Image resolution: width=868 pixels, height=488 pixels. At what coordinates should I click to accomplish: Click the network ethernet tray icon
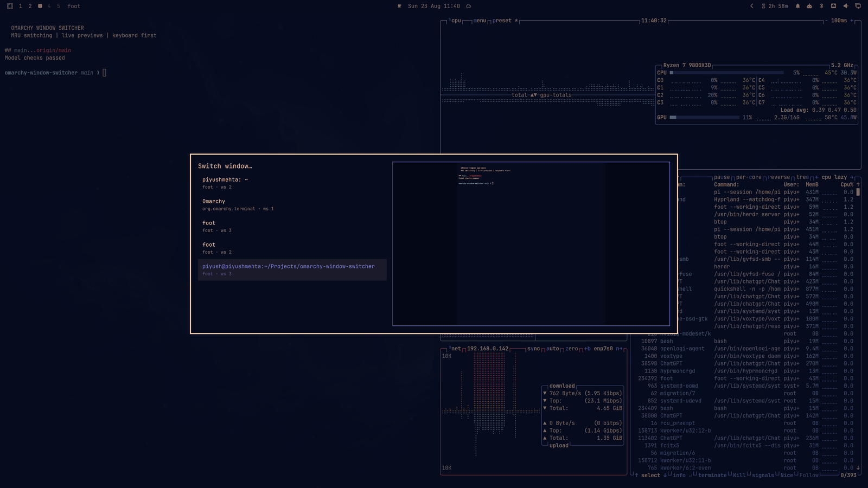coord(833,6)
